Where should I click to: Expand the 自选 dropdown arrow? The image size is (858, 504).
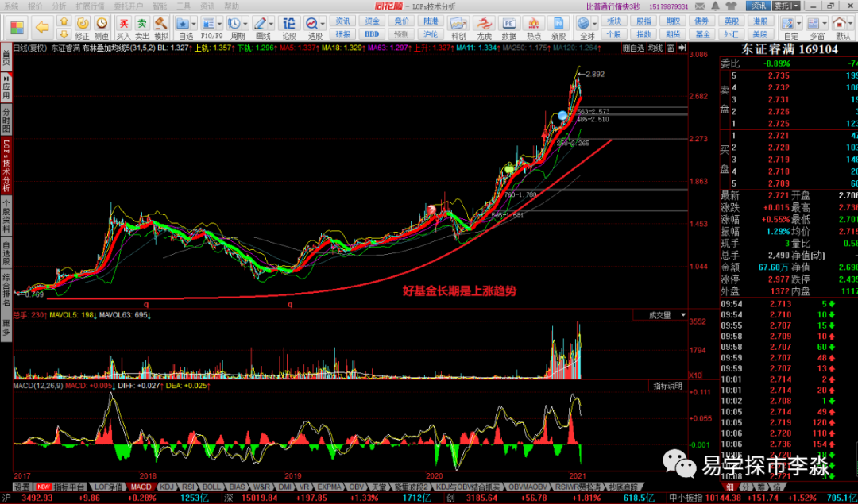coord(195,24)
